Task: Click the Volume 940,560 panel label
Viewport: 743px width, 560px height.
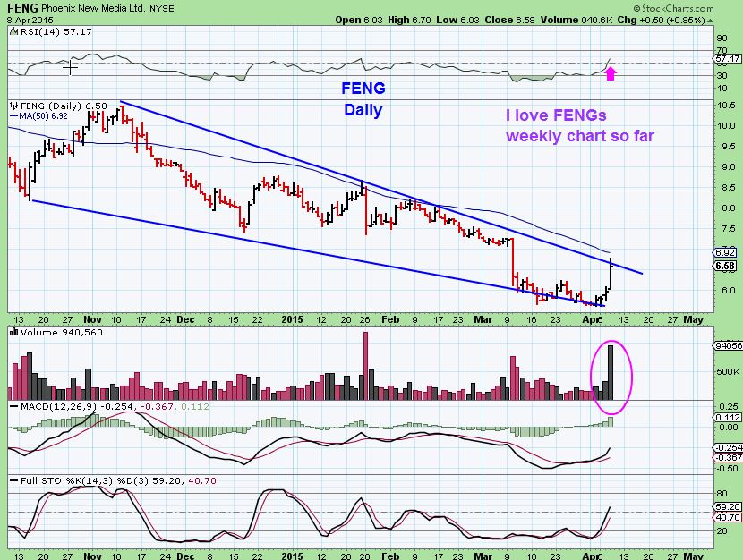Action: [61, 332]
